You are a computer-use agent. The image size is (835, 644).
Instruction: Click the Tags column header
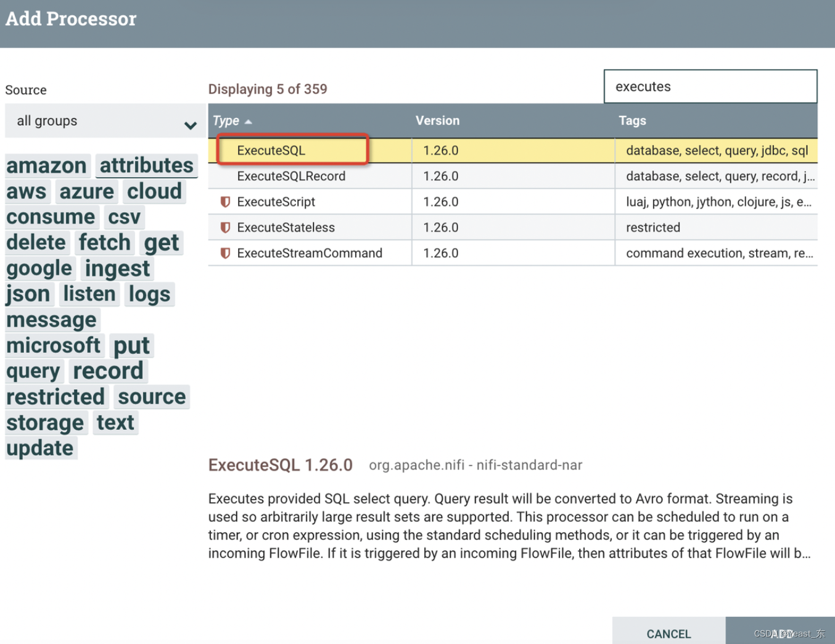pos(632,121)
